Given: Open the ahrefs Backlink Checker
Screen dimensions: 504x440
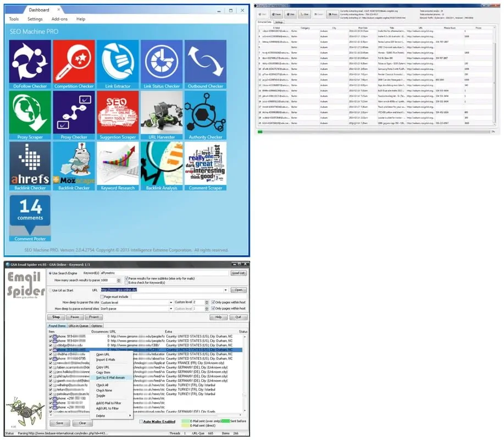Looking at the screenshot, I should pyautogui.click(x=29, y=165).
